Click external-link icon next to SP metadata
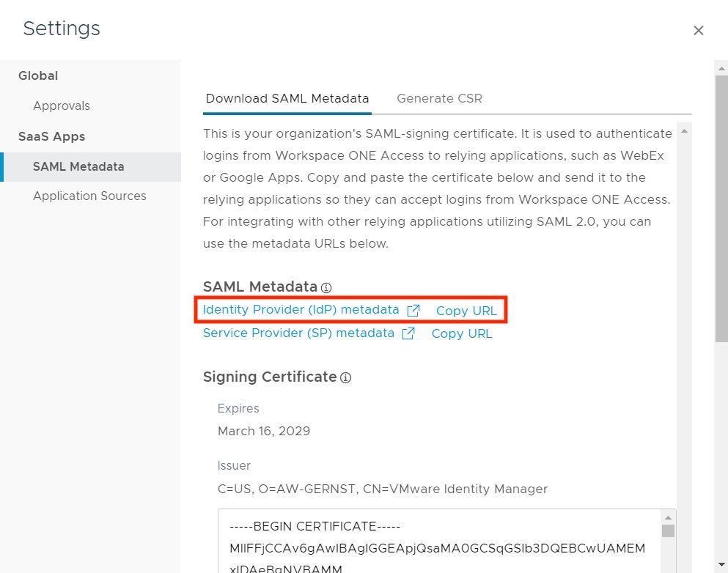The image size is (728, 573). coord(408,333)
